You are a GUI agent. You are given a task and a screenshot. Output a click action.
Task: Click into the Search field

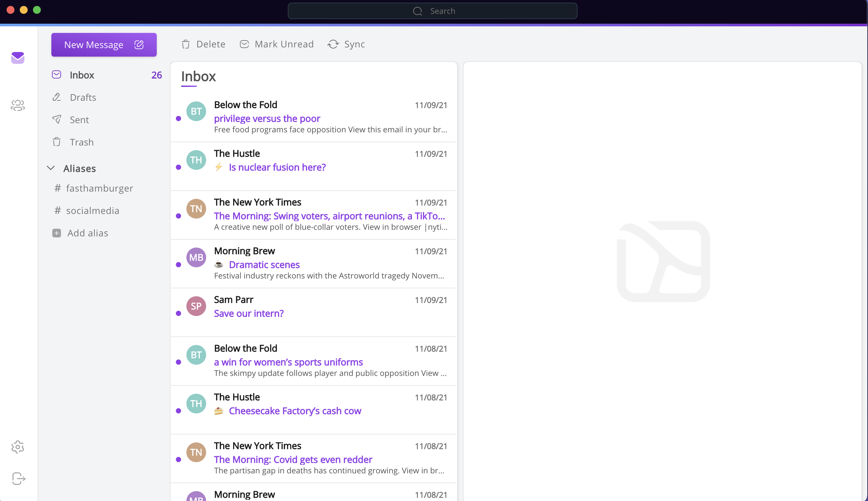pos(432,11)
